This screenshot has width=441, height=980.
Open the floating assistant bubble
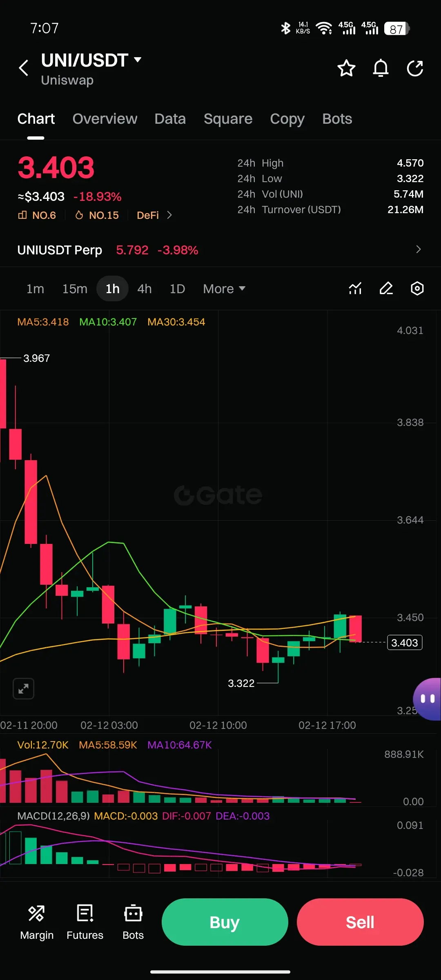coord(427,699)
